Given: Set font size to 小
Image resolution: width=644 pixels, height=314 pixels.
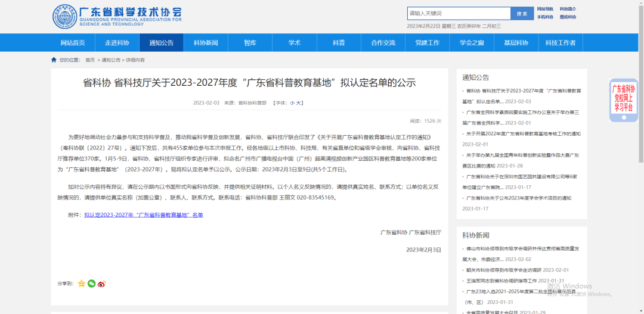Looking at the screenshot, I should pyautogui.click(x=292, y=103).
